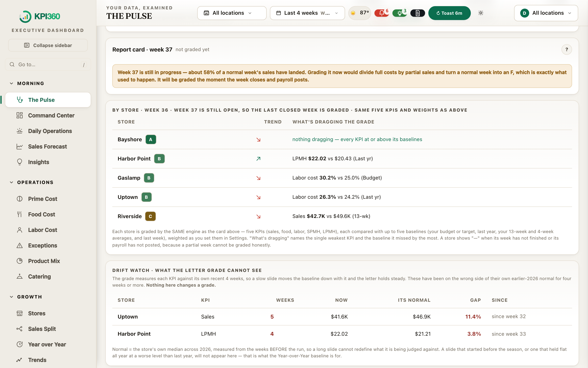588x368 pixels.
Task: Click 'since week 32' in Drift Watch
Action: point(509,317)
